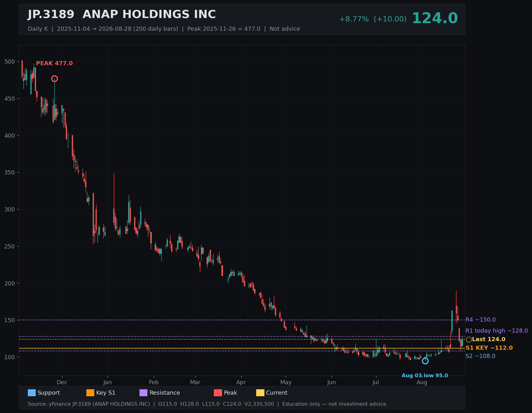
Task: Click the 150 tick label on the y-axis
Action: pos(10,320)
